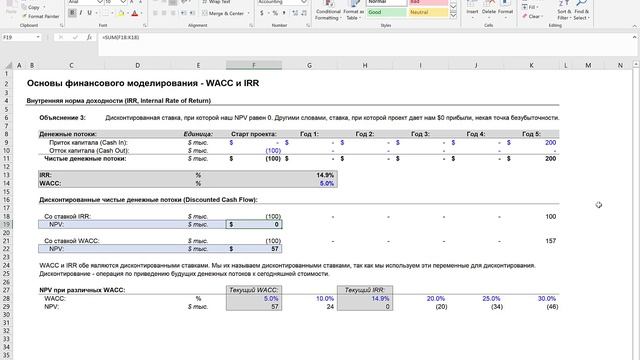640x360 pixels.
Task: Select the 10.0% WACC cell in row 28
Action: 309,298
